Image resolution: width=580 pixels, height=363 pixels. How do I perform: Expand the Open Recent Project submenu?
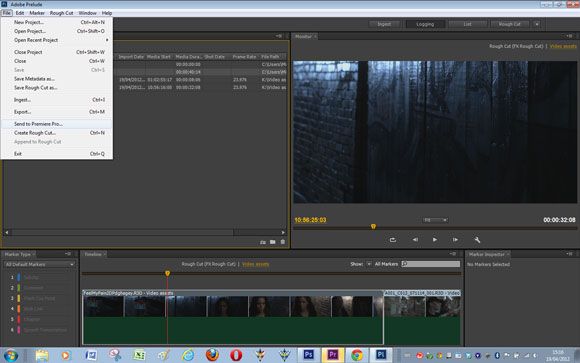(x=61, y=40)
